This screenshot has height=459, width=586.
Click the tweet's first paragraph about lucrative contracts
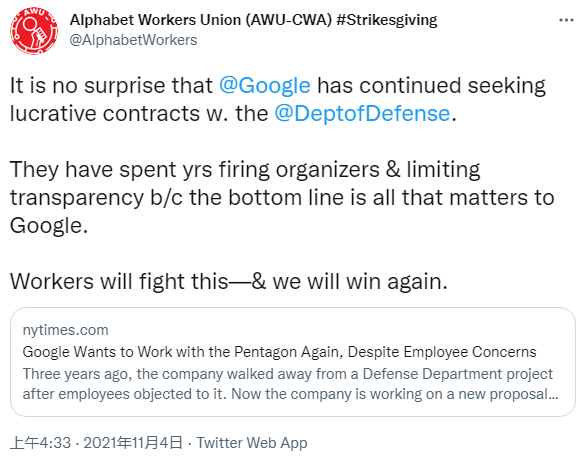278,99
